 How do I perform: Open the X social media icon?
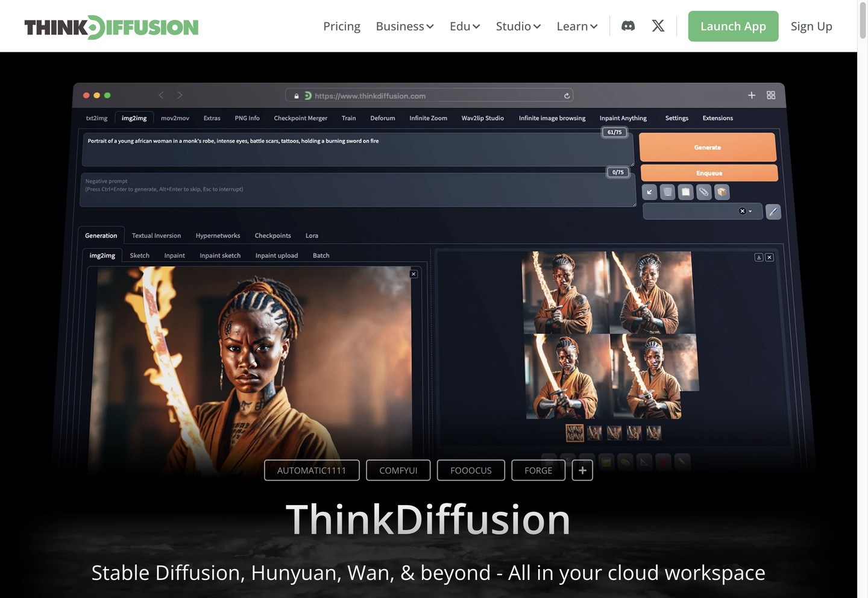point(658,26)
